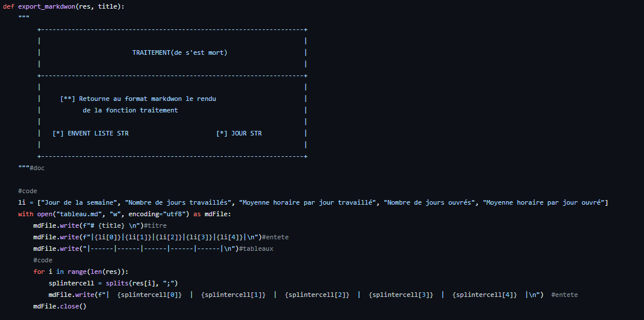The image size is (644, 320).
Task: Click the string "Nombre de jours travaillés"
Action: [x=178, y=202]
